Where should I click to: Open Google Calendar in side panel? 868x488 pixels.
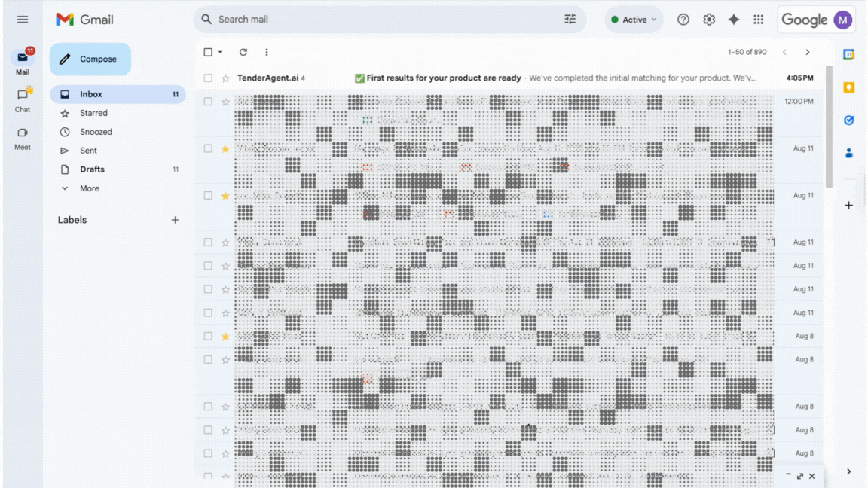pos(848,54)
